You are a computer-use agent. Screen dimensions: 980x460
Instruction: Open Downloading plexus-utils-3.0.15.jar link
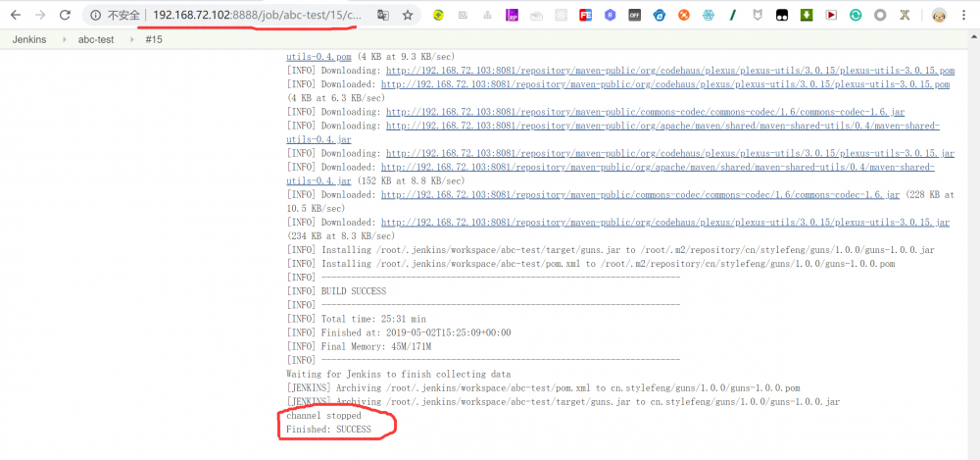pyautogui.click(x=670, y=153)
